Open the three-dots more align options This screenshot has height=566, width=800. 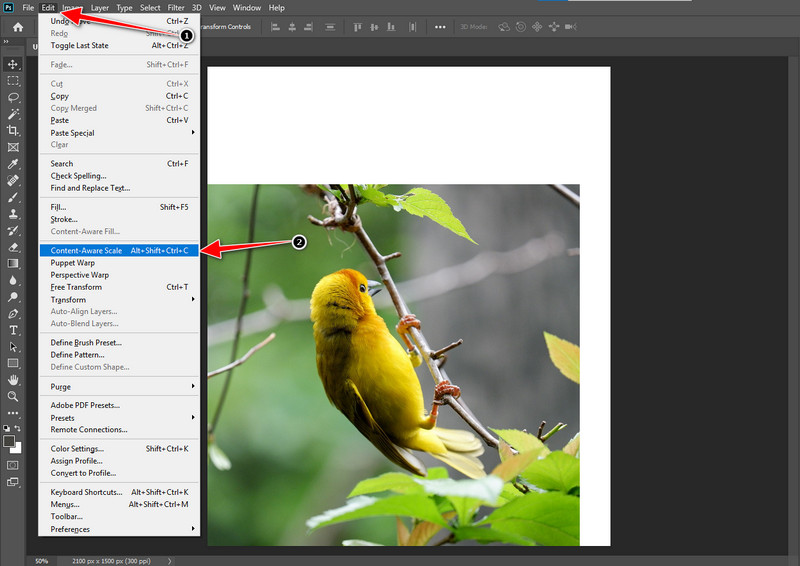tap(440, 27)
